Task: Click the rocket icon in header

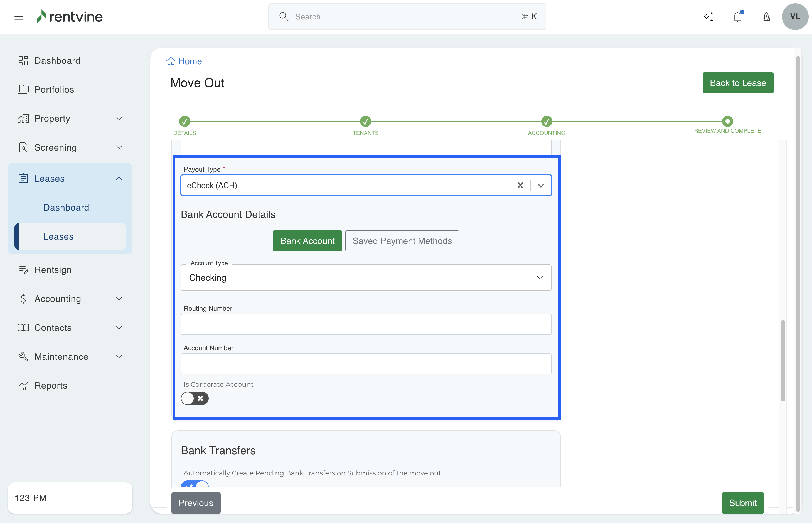Action: point(766,17)
